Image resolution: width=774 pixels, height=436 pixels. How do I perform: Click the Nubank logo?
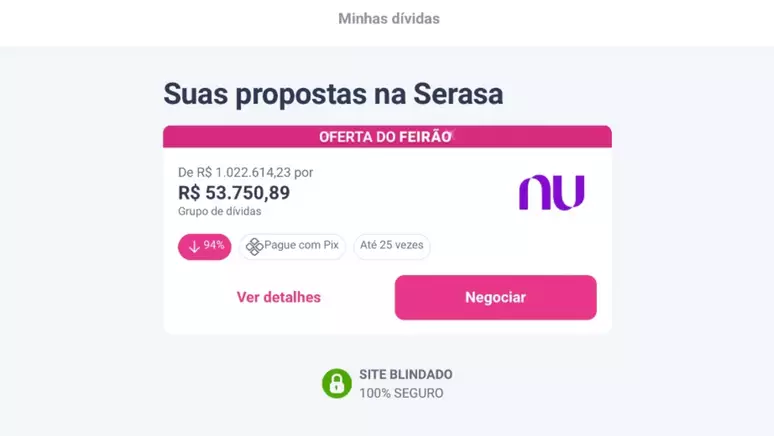click(551, 192)
